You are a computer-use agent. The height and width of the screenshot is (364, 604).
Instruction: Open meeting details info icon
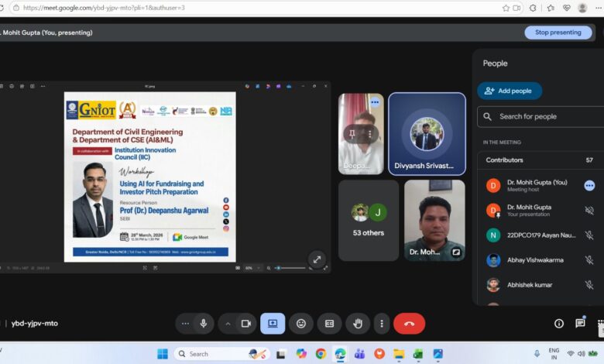coord(558,323)
